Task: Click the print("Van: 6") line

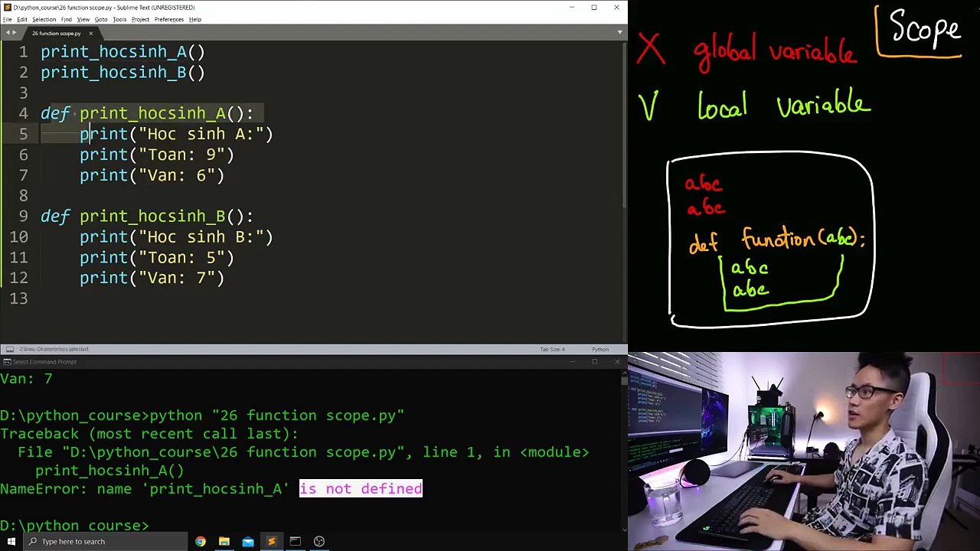Action: point(152,175)
